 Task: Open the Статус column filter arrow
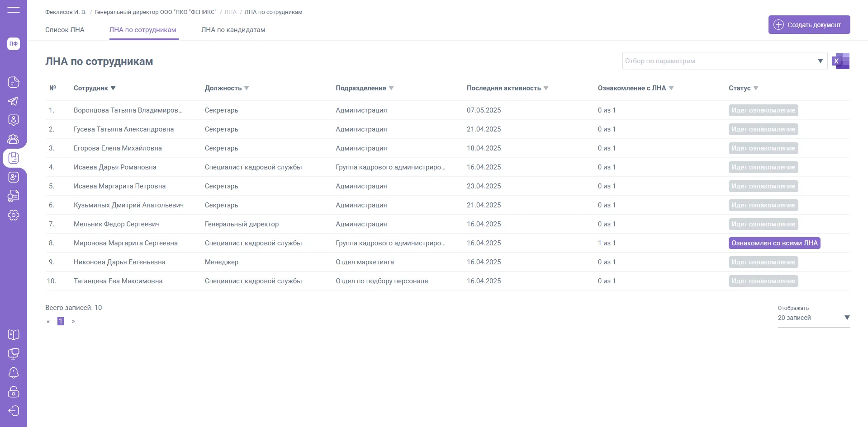(x=756, y=88)
